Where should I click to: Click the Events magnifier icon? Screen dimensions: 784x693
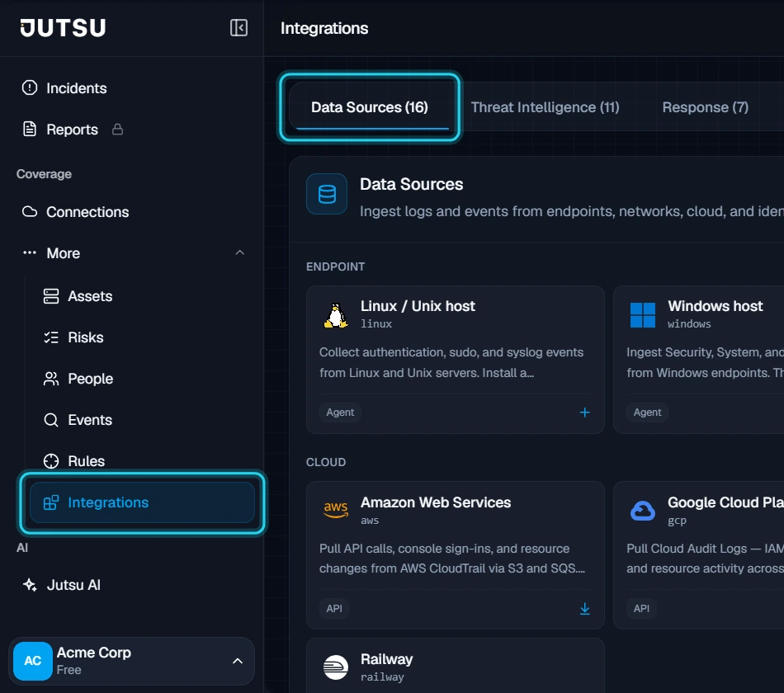click(x=51, y=420)
